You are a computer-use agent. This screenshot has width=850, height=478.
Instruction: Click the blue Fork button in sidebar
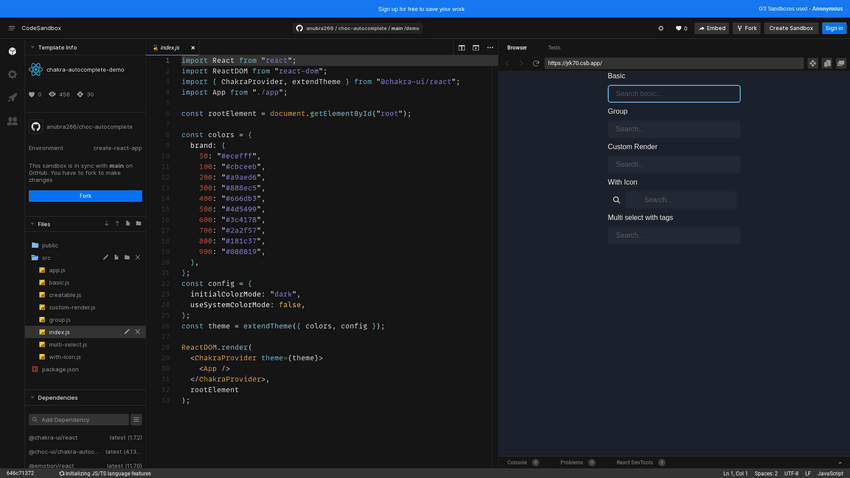point(85,196)
